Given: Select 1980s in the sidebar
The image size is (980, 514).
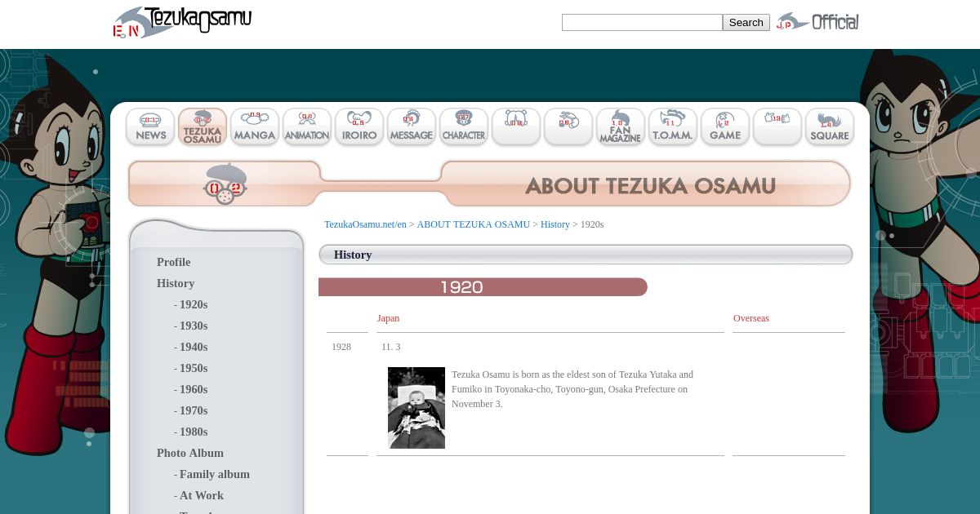Looking at the screenshot, I should click(x=194, y=432).
